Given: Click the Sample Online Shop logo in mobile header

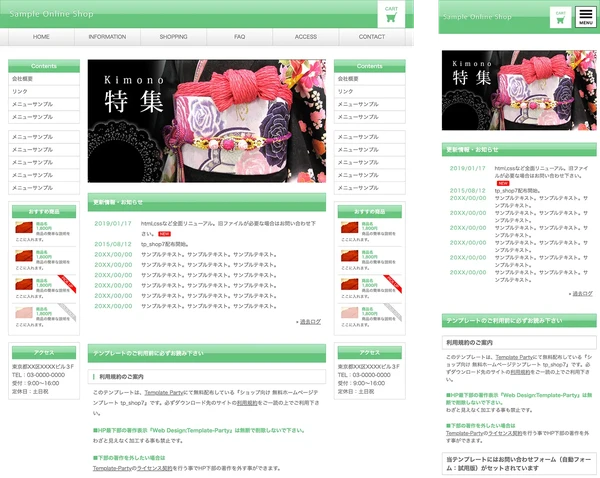Looking at the screenshot, I should pyautogui.click(x=477, y=17).
